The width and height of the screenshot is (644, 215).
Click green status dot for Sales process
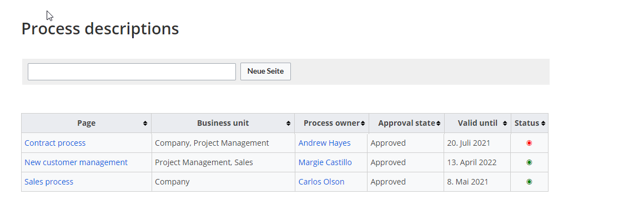point(529,182)
